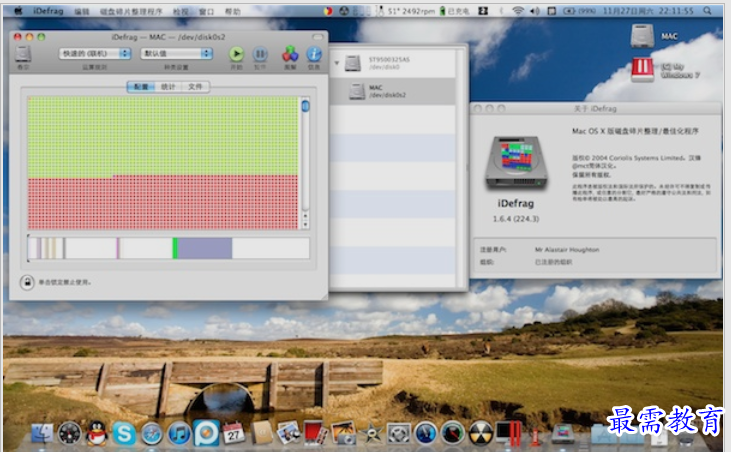
Task: Open iPhoto from the Dock
Action: 343,433
